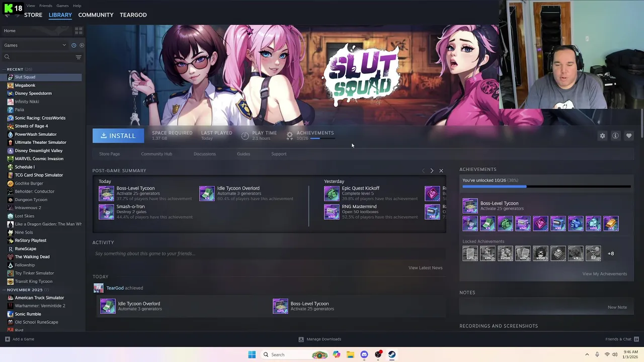The width and height of the screenshot is (644, 362).
Task: Click the Epic Quest Kickoff achievement entry
Action: pos(371,194)
